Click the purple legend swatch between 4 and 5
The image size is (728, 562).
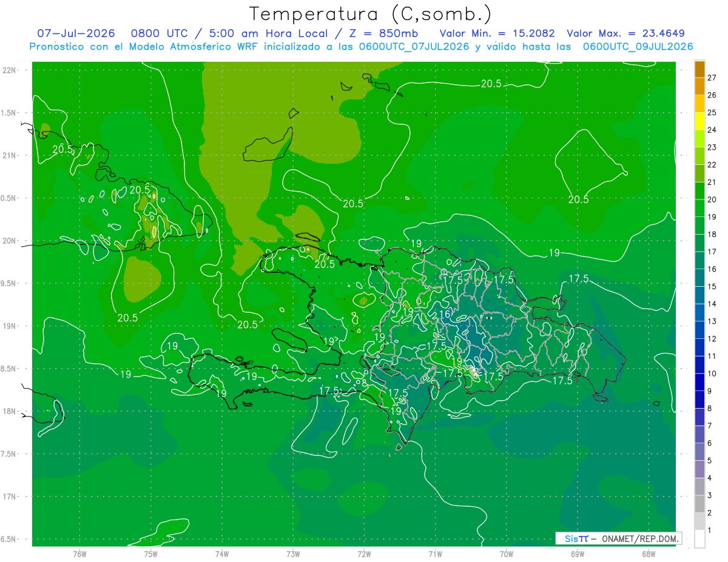pos(699,470)
